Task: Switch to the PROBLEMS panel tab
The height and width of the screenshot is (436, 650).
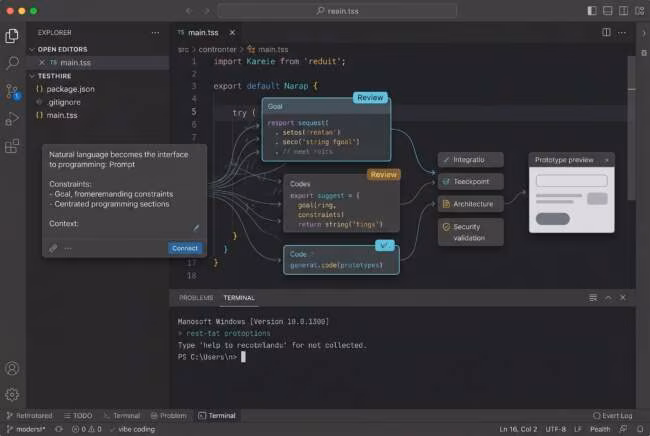Action: (x=196, y=298)
